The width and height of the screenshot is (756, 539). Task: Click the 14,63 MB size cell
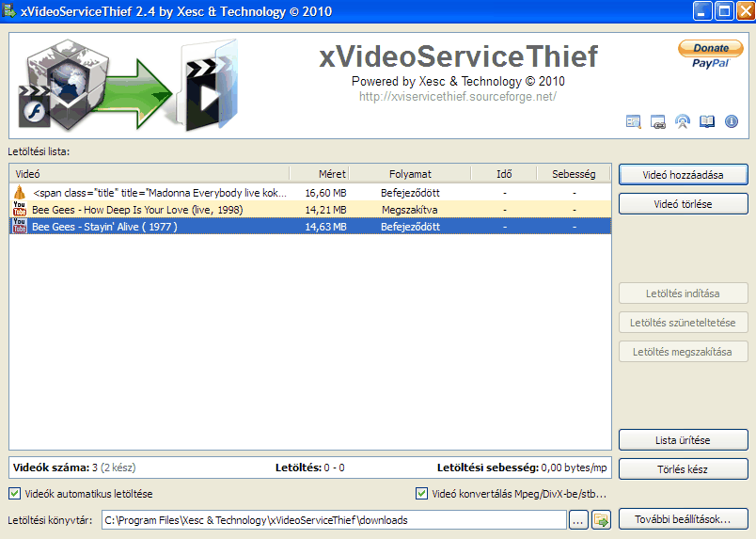click(325, 227)
